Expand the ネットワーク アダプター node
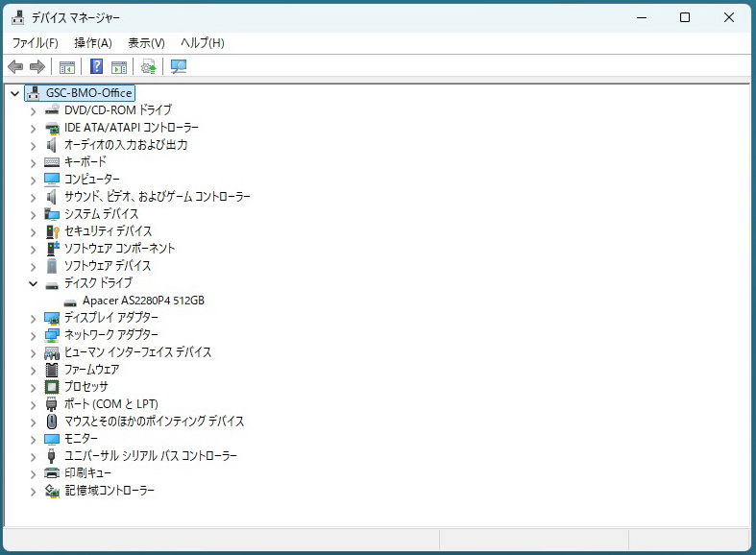This screenshot has width=756, height=555. pyautogui.click(x=33, y=335)
